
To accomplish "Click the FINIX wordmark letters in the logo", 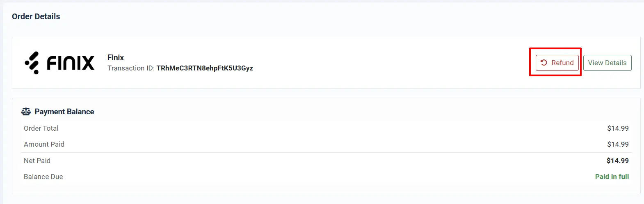I will coord(71,63).
